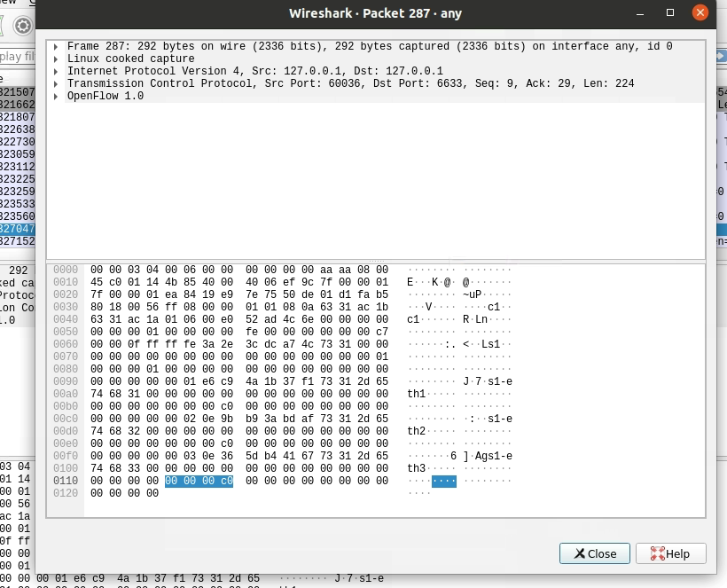
Task: Click ASCII text Ls1 in row 0060
Action: tap(490, 344)
